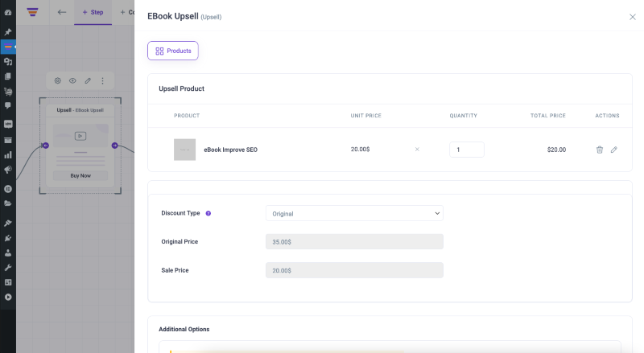The image size is (644, 353).
Task: Click the eBook Improve SEO product thumbnail
Action: click(185, 150)
